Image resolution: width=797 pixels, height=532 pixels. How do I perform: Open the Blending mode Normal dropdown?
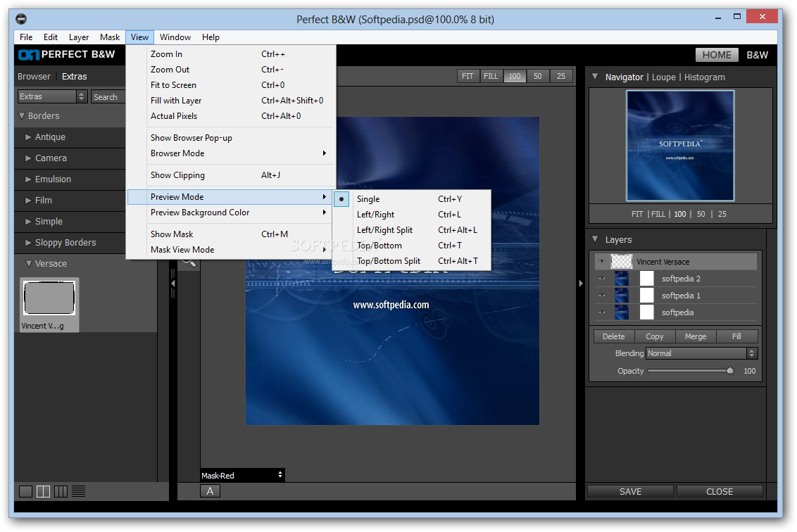pyautogui.click(x=701, y=353)
